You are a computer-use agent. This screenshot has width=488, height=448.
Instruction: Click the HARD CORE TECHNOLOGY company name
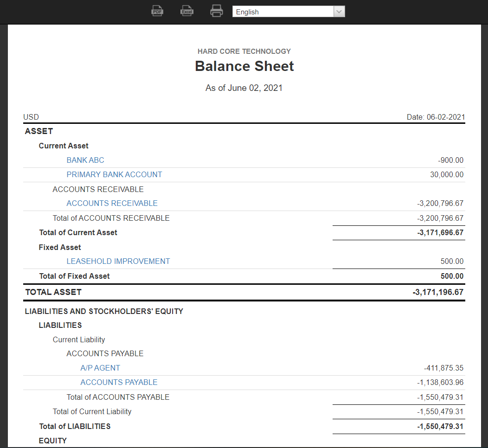(x=244, y=51)
